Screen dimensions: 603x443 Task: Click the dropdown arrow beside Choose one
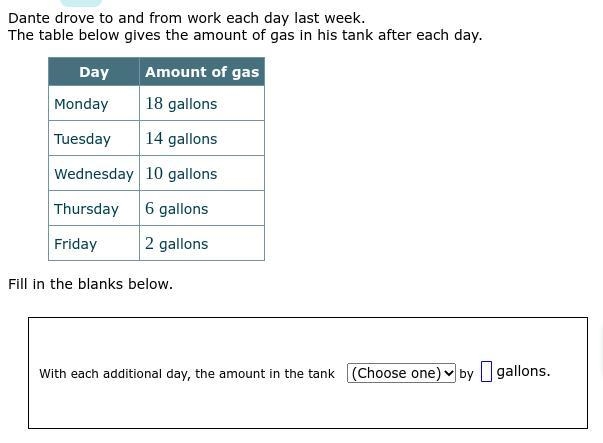tap(448, 373)
